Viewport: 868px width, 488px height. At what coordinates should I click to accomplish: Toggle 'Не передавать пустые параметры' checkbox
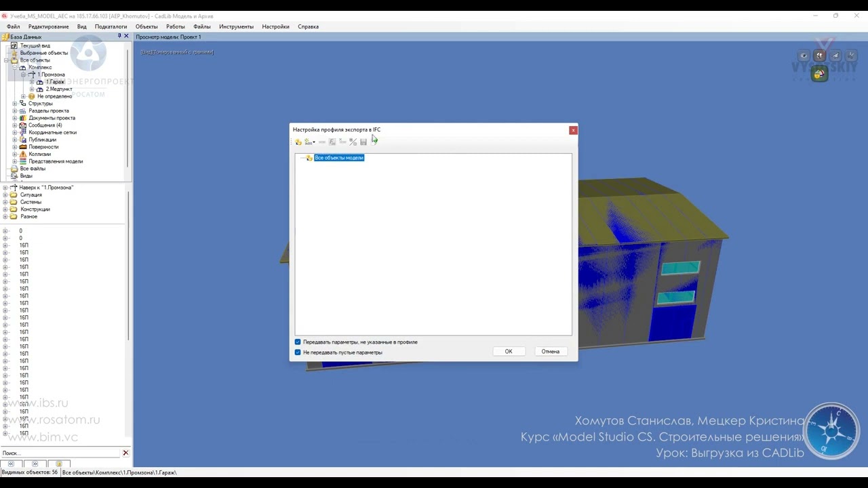tap(298, 352)
